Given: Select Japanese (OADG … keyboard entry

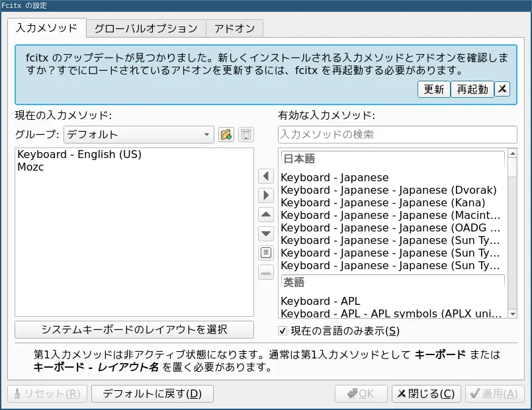Looking at the screenshot, I should 393,228.
